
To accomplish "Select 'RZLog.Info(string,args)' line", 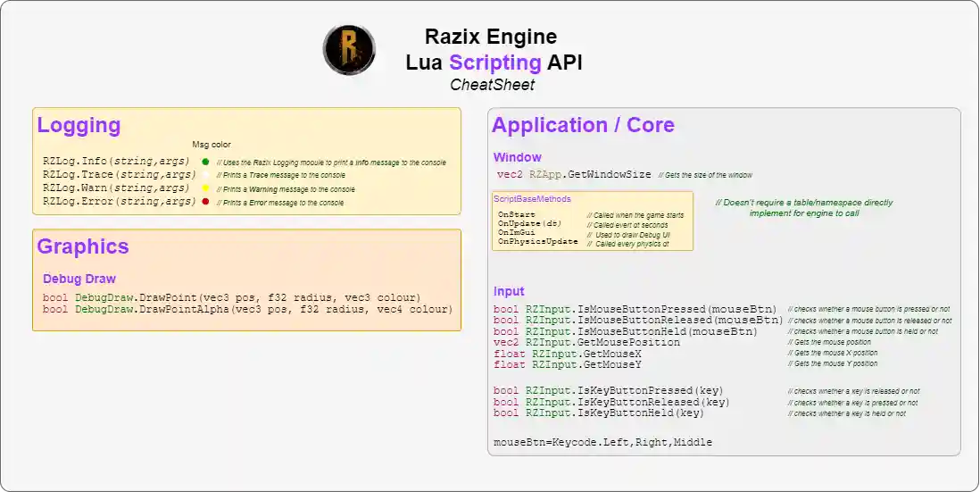I will (116, 162).
